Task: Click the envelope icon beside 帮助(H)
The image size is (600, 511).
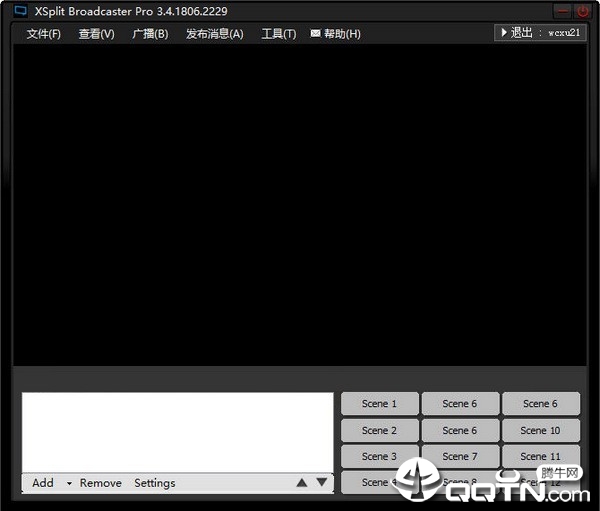Action: 315,33
